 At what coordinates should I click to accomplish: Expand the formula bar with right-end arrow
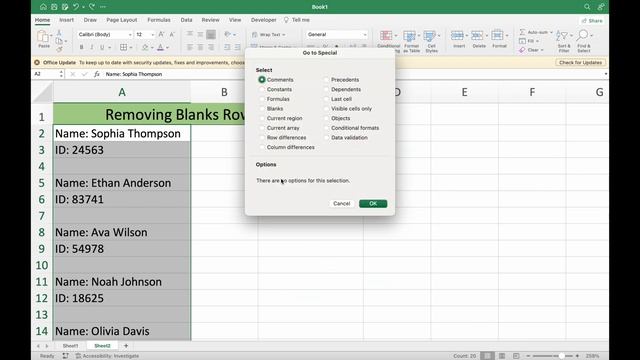coord(605,74)
